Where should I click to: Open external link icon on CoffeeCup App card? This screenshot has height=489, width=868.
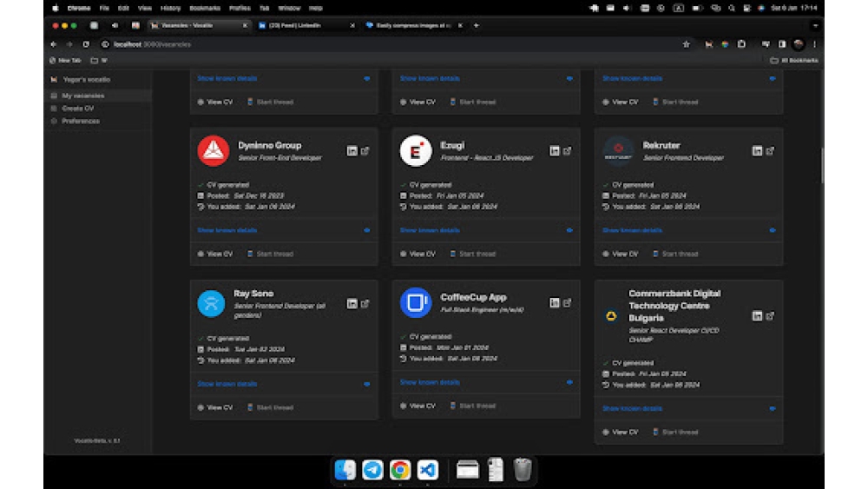(568, 302)
